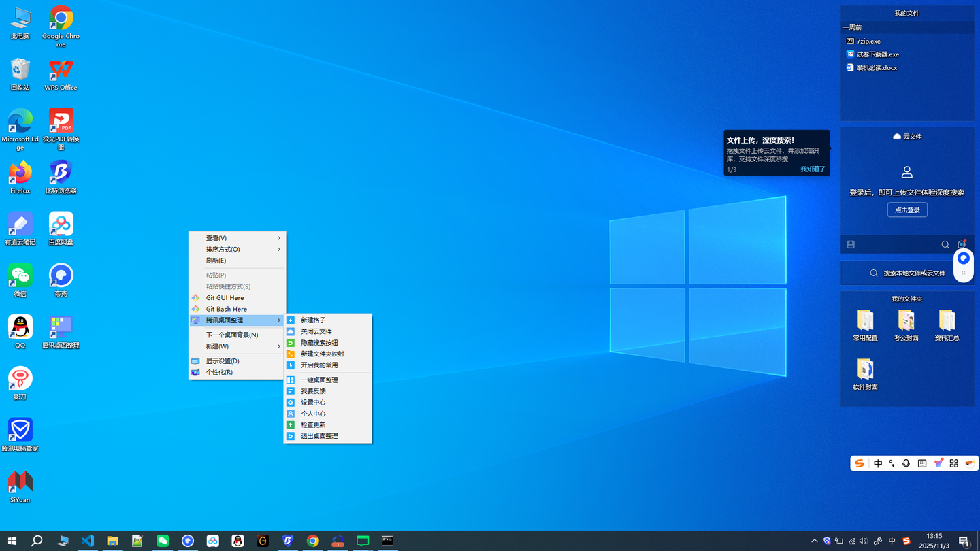Screen dimensions: 980x551
Task: Click the Quark floating ball icon
Action: coord(963,258)
